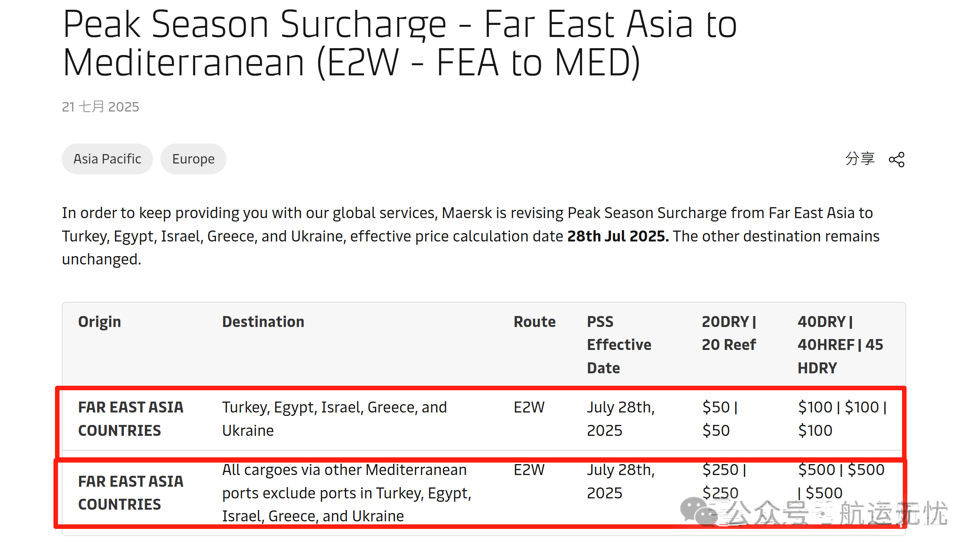The height and width of the screenshot is (553, 980).
Task: Click the 分享 share label
Action: 860,158
